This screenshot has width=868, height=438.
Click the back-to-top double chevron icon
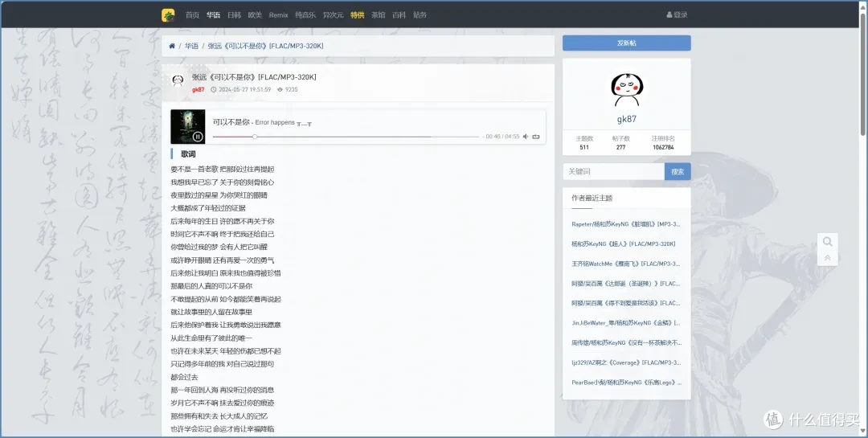point(828,258)
